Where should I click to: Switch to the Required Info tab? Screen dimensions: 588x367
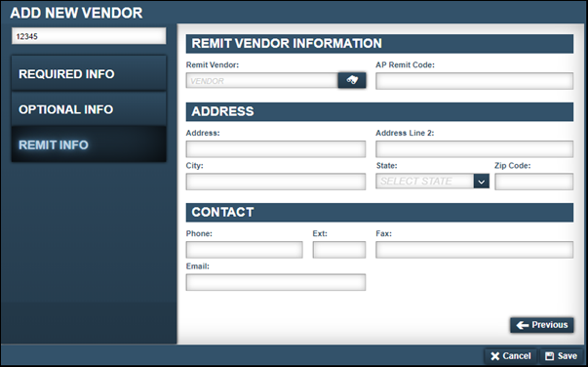click(x=89, y=73)
